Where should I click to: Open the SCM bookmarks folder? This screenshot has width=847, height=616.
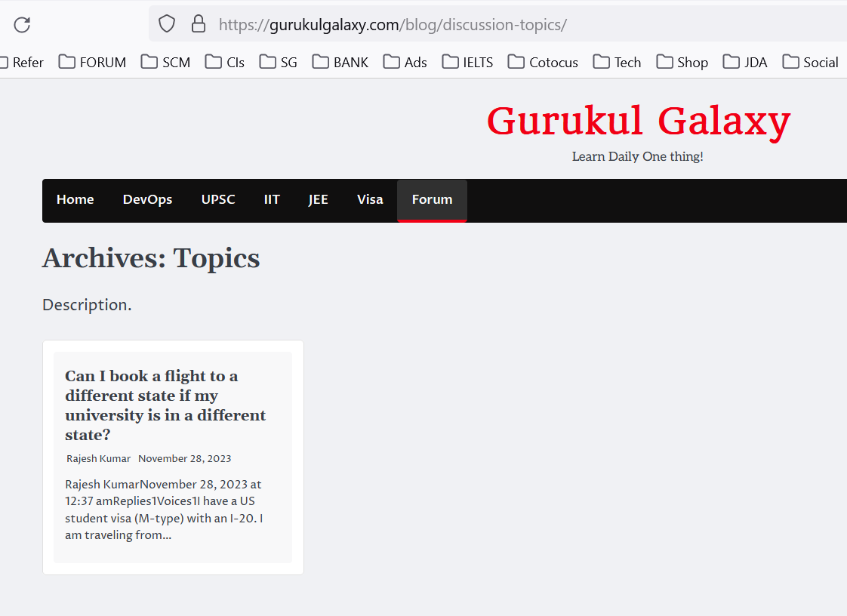tap(165, 62)
